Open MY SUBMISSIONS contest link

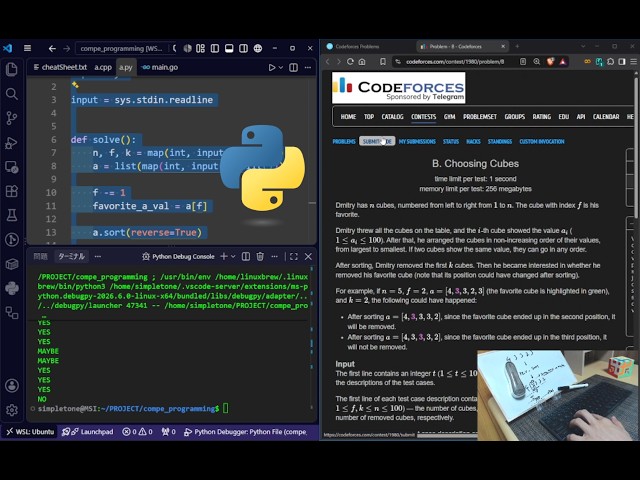[x=417, y=142]
